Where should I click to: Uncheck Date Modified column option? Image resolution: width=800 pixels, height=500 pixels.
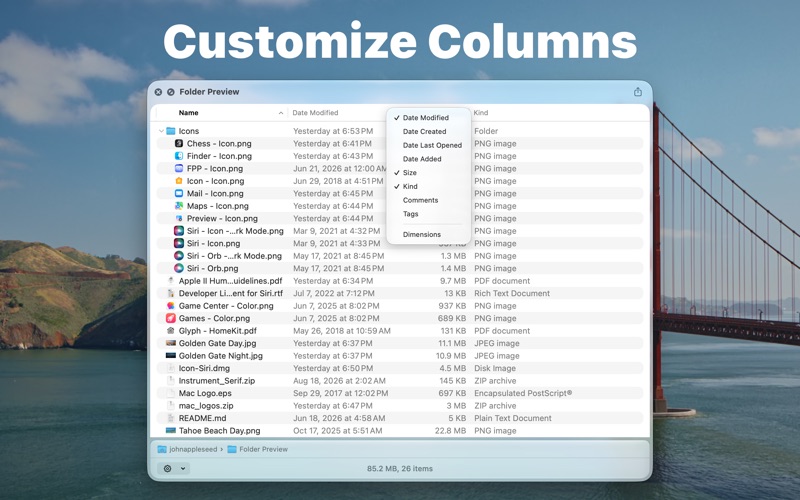click(429, 117)
